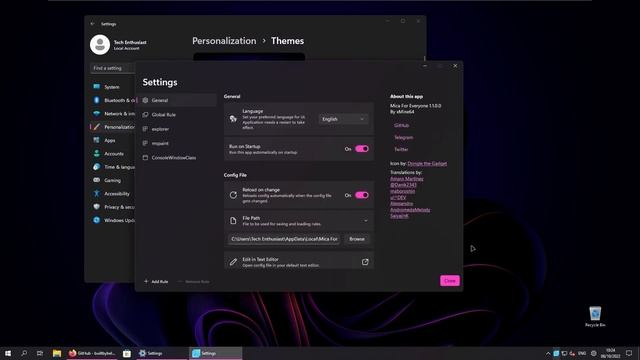This screenshot has width=640, height=360.
Task: Click the Accounts icon in Windows Settings
Action: point(96,153)
